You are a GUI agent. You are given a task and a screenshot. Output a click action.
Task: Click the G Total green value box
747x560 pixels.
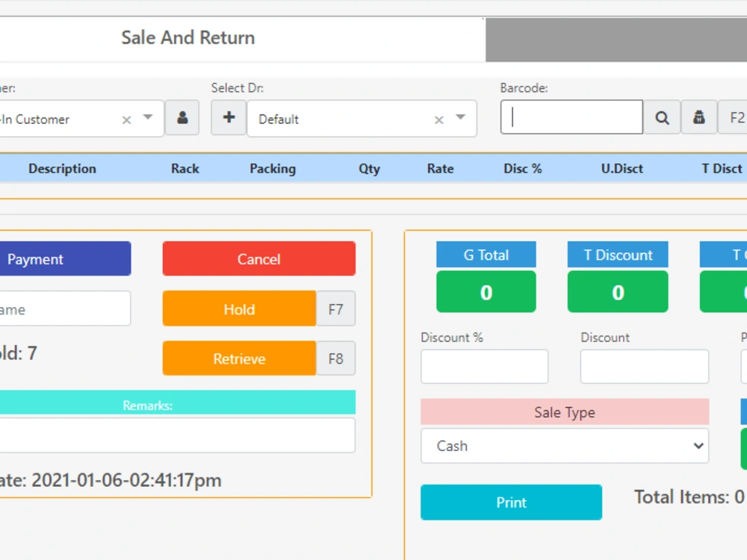[x=486, y=292]
